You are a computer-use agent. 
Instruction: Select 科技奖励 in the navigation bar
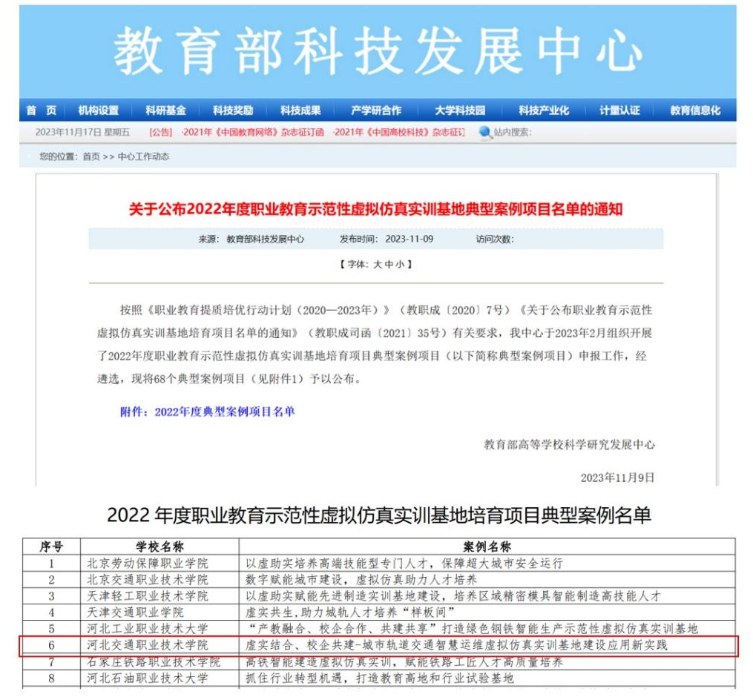click(233, 110)
